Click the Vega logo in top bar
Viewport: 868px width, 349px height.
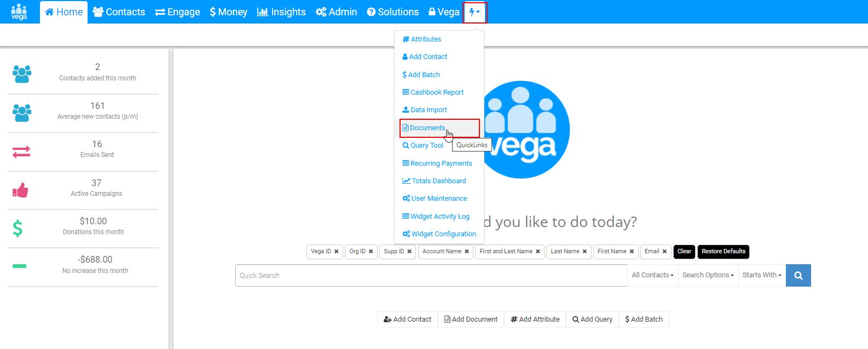click(19, 11)
